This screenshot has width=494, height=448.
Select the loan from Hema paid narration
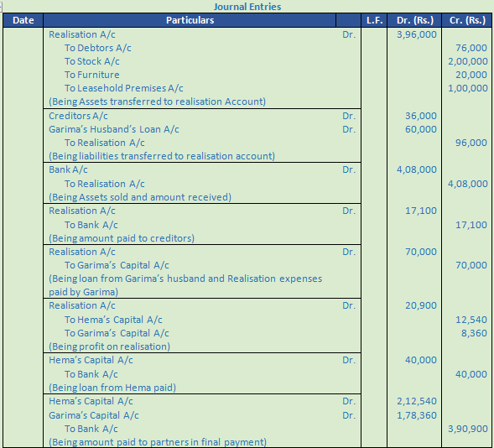pos(112,388)
